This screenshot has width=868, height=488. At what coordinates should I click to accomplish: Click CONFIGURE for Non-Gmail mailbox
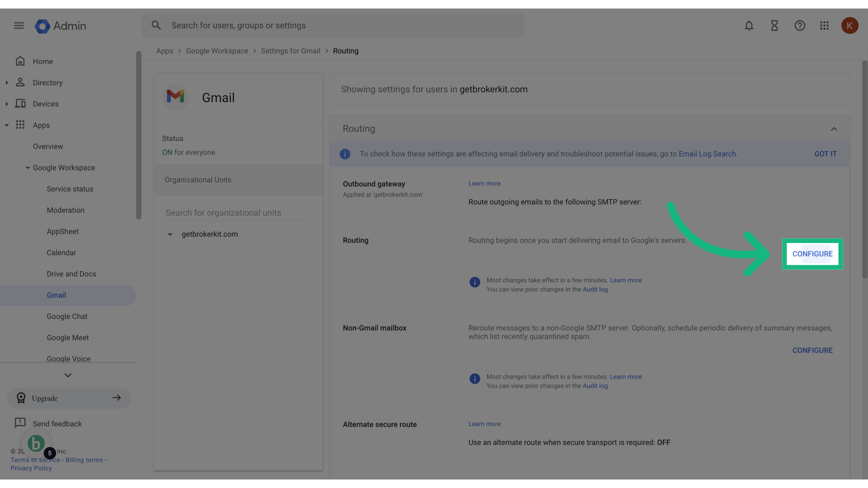pyautogui.click(x=812, y=350)
